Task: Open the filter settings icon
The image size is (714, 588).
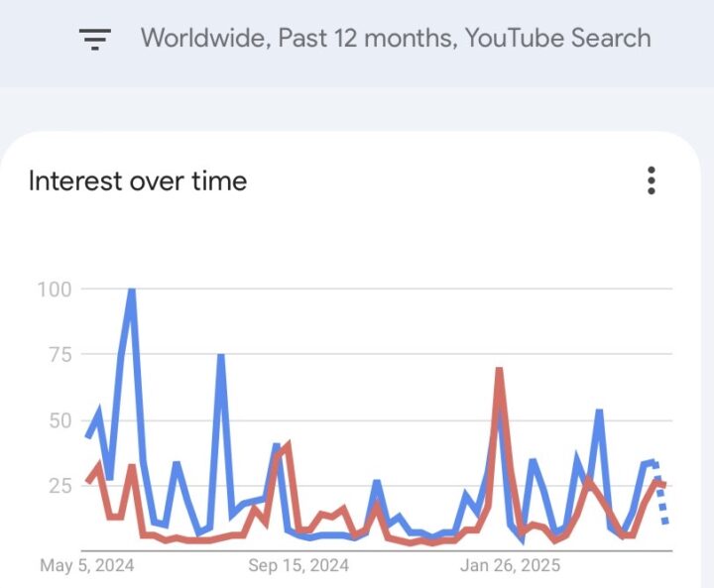Action: click(95, 40)
